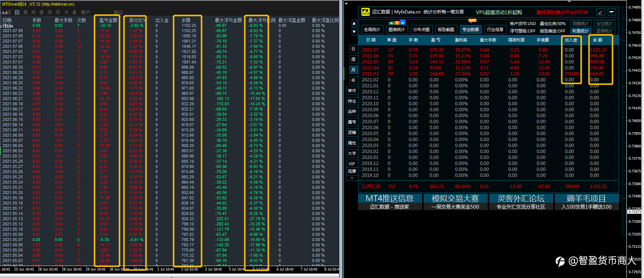Select the 季 tab in MTDriver panel

pyautogui.click(x=42, y=12)
